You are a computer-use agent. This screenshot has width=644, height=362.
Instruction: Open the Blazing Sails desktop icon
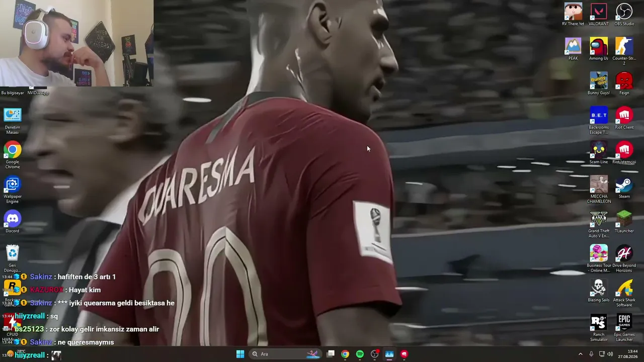coord(599,291)
